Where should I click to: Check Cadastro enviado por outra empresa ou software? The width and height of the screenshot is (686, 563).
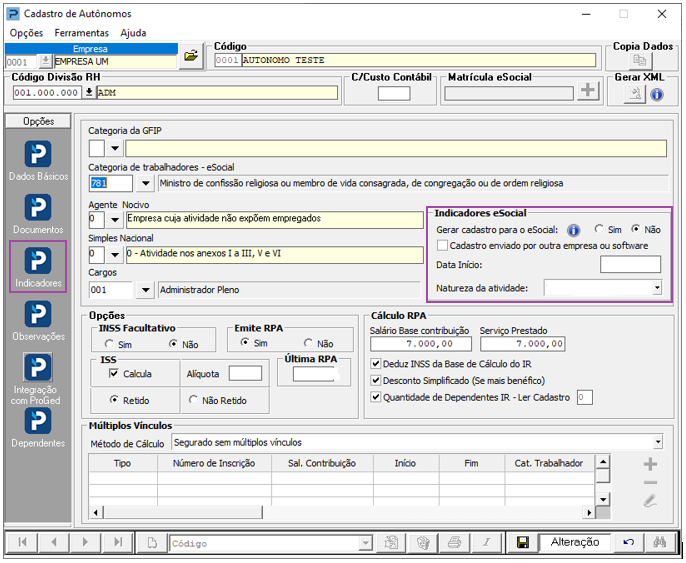point(442,245)
